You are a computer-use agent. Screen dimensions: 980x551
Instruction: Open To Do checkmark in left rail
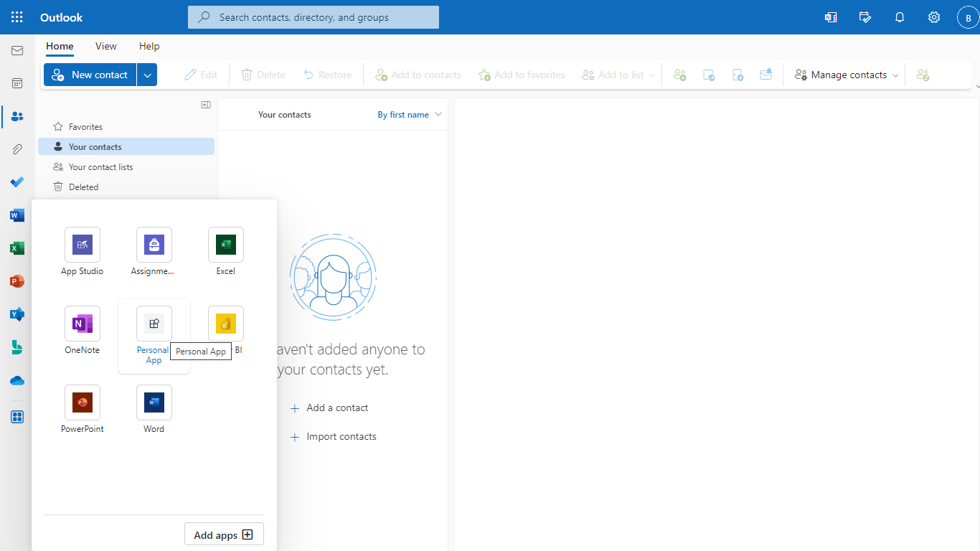click(x=17, y=182)
